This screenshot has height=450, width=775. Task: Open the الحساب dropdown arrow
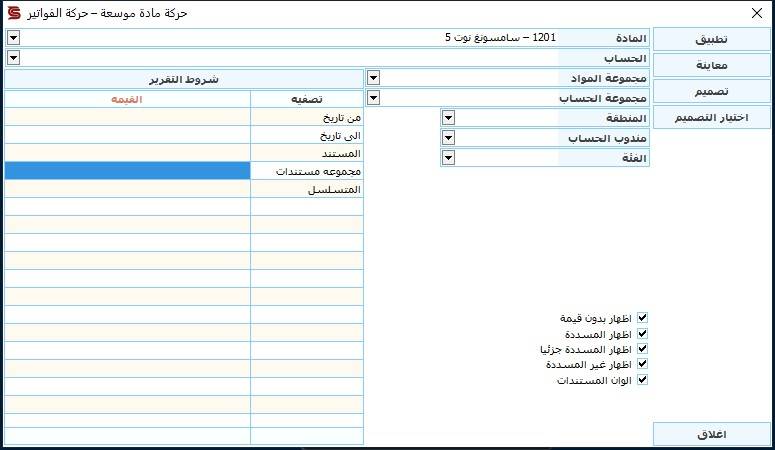pos(13,58)
